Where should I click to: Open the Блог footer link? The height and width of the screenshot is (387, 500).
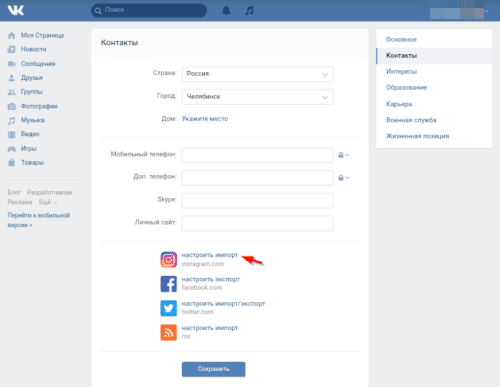[x=14, y=192]
